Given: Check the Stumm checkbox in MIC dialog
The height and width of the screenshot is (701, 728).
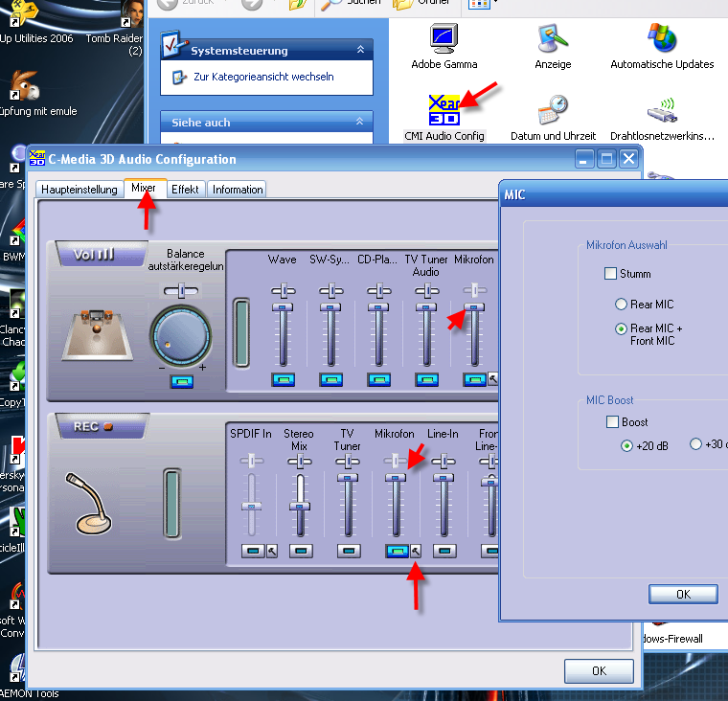Looking at the screenshot, I should 611,274.
